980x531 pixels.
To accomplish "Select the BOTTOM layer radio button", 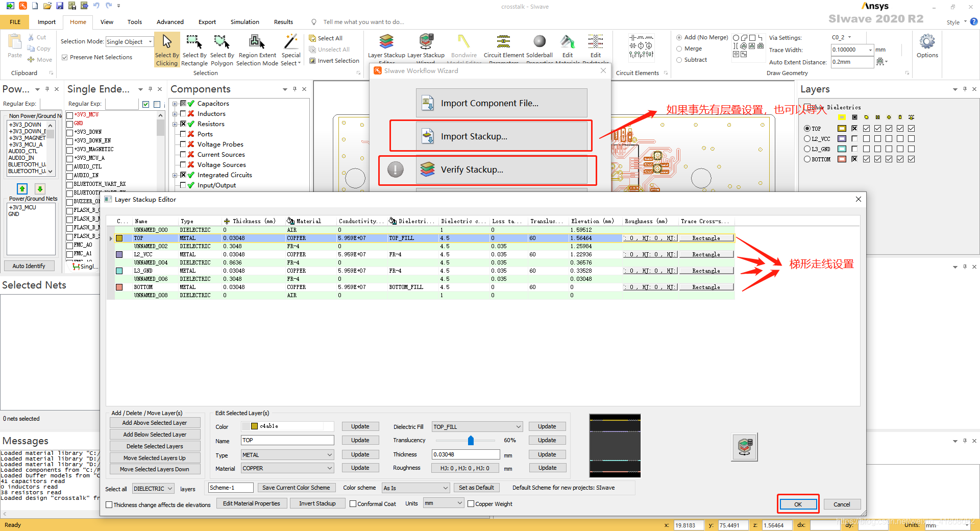I will [807, 159].
